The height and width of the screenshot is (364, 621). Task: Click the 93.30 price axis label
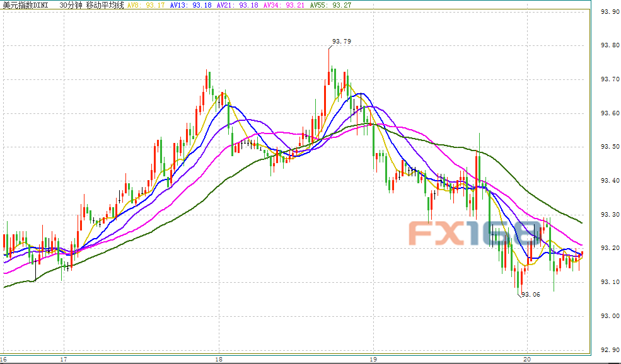610,215
